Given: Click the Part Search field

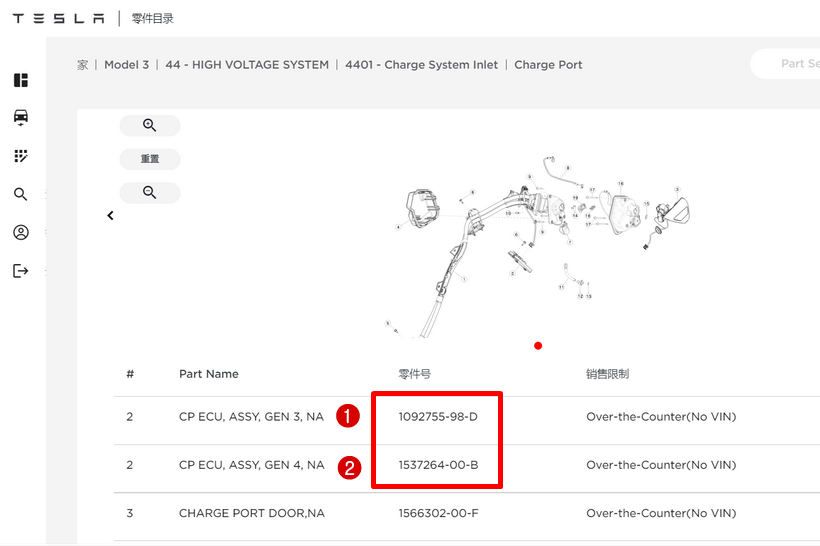Looking at the screenshot, I should point(790,64).
